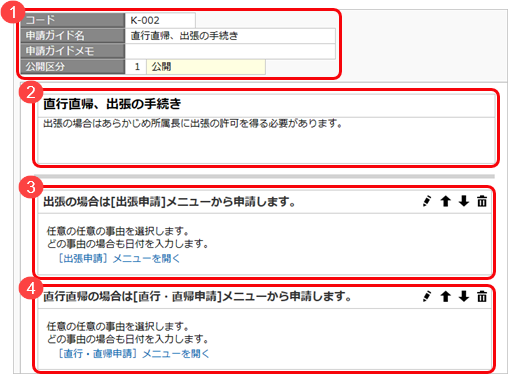The height and width of the screenshot is (374, 508).
Task: Select the 公開 status value box
Action: point(206,67)
